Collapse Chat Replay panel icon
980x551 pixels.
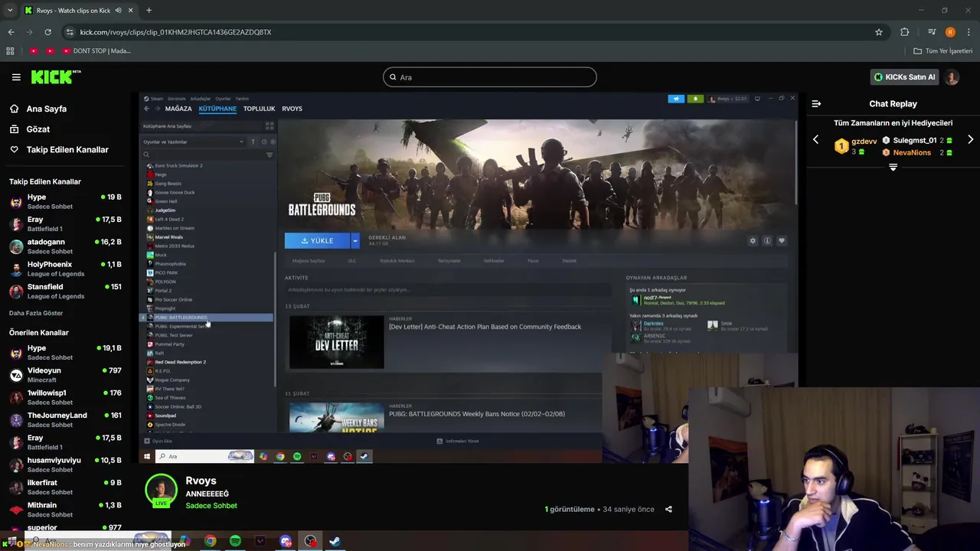[816, 103]
